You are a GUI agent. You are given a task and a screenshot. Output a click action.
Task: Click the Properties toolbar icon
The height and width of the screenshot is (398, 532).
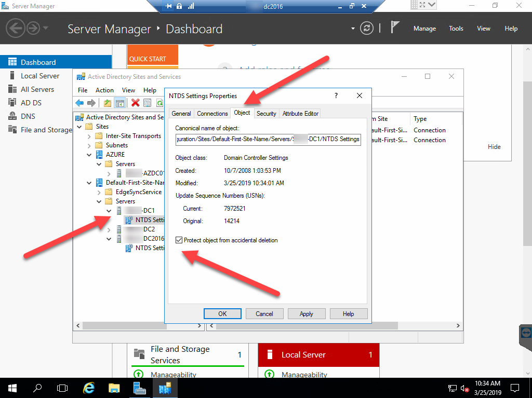147,103
